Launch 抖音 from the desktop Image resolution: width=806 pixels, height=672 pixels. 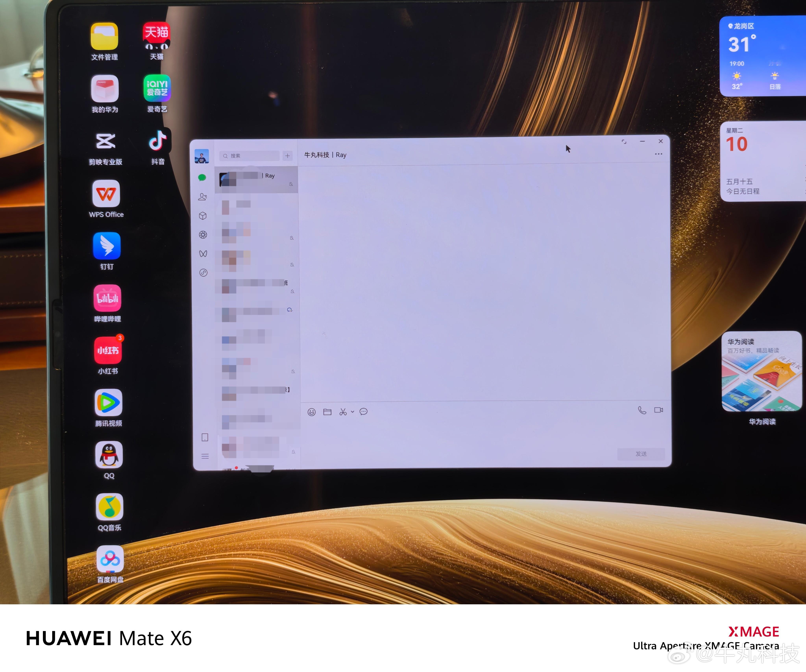158,146
